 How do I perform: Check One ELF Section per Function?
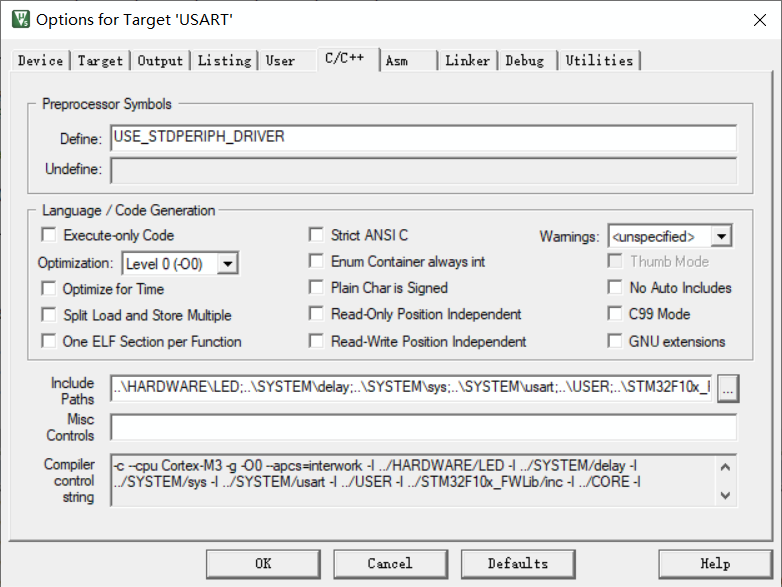coord(49,341)
